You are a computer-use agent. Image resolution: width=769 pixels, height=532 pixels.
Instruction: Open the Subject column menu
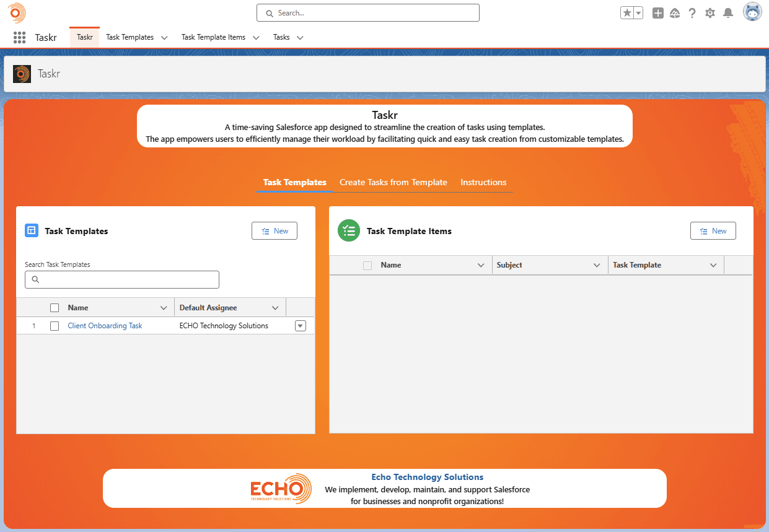tap(597, 265)
